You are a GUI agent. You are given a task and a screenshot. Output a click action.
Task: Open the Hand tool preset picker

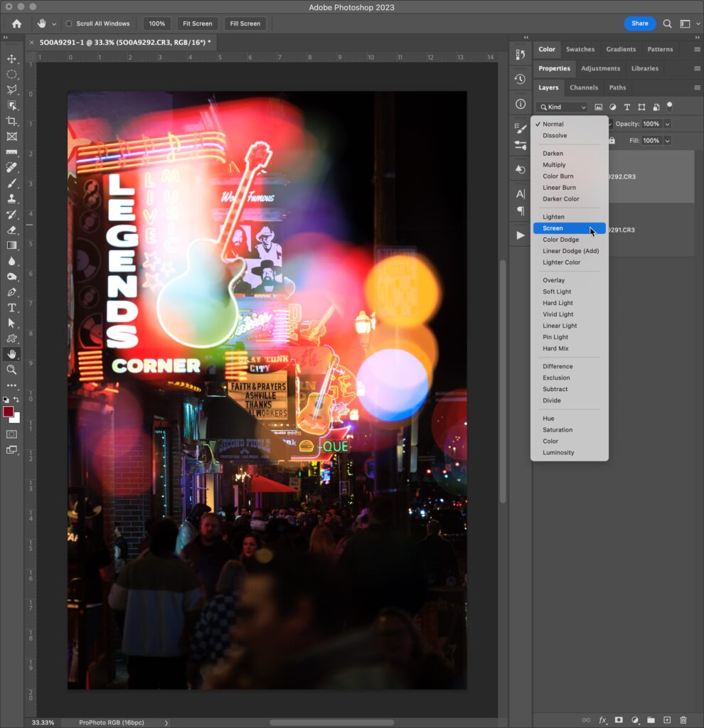tap(54, 23)
